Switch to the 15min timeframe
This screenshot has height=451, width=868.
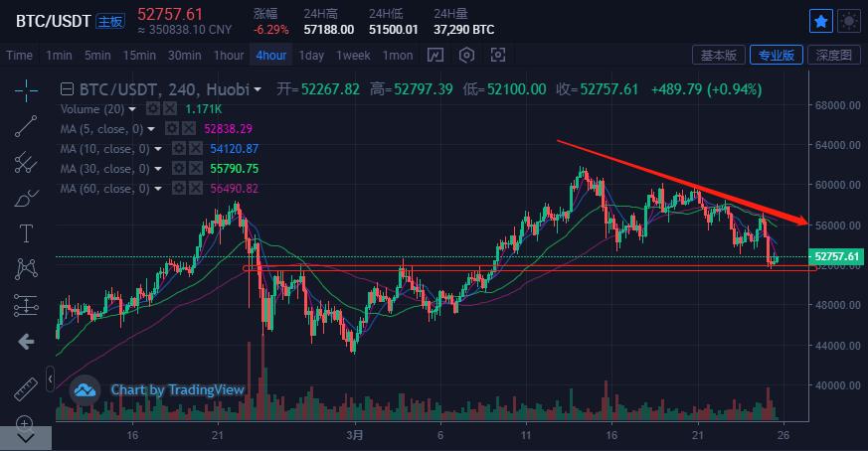139,55
